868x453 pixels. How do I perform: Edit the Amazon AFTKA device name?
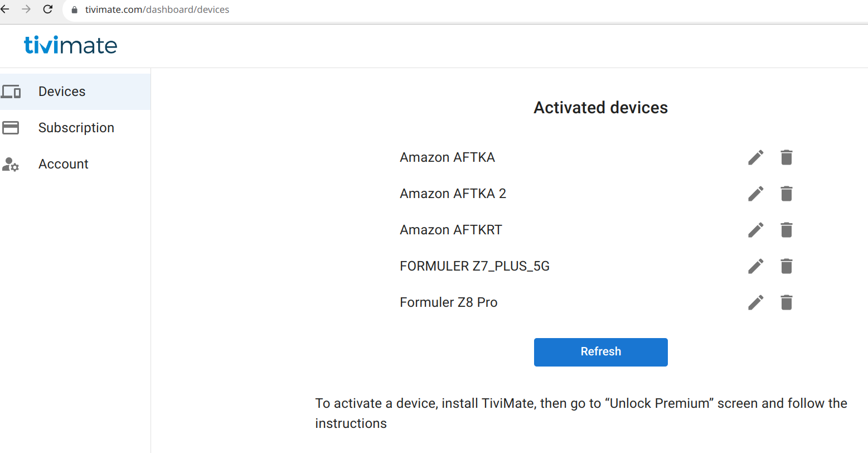pos(755,158)
